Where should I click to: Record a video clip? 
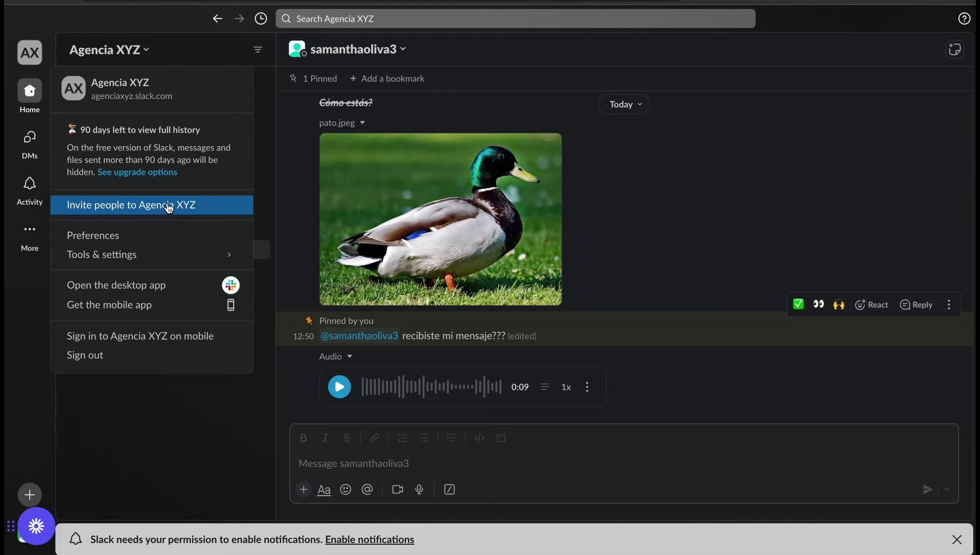(x=398, y=489)
